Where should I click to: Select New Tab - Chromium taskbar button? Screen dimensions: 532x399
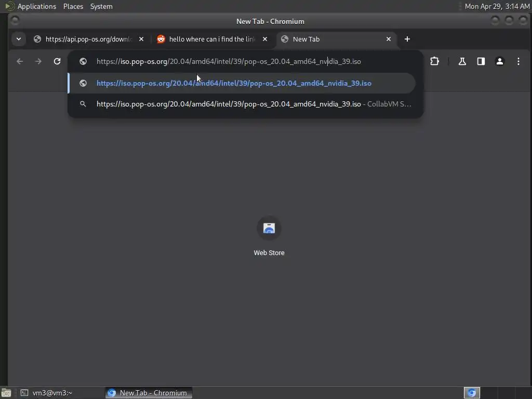[x=149, y=393]
